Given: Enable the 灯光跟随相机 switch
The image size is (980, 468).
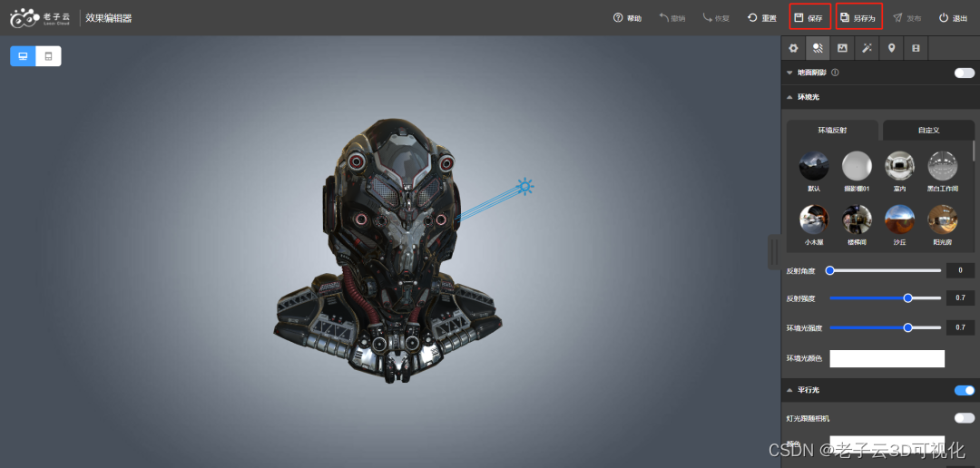Looking at the screenshot, I should point(964,418).
